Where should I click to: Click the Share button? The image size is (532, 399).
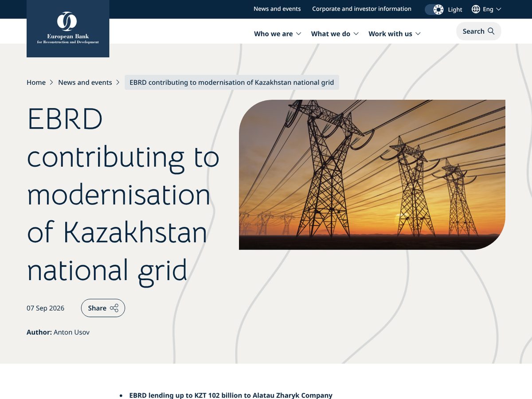pos(103,308)
